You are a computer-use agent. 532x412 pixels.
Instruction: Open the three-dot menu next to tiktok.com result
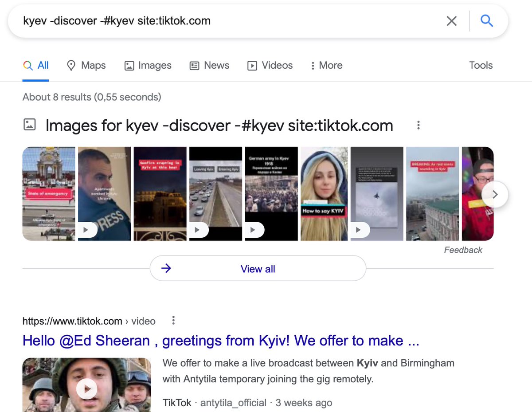173,320
